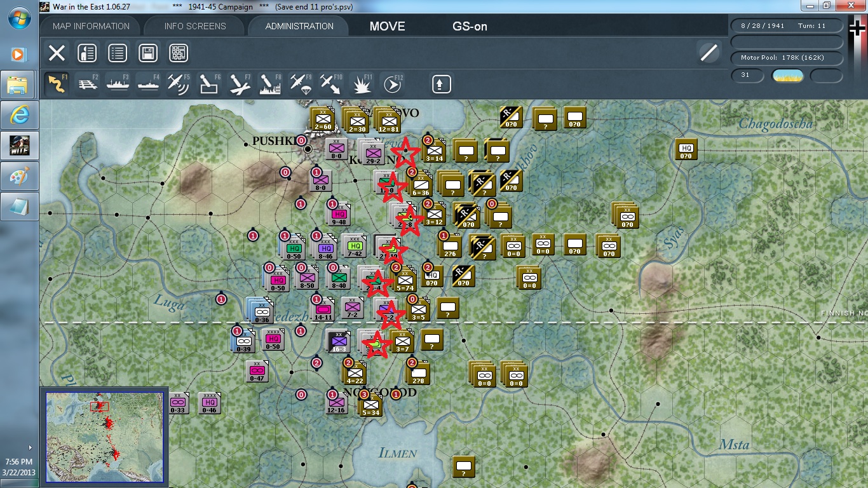868x488 pixels.
Task: Select the Move mode F1 icon
Action: tap(57, 84)
